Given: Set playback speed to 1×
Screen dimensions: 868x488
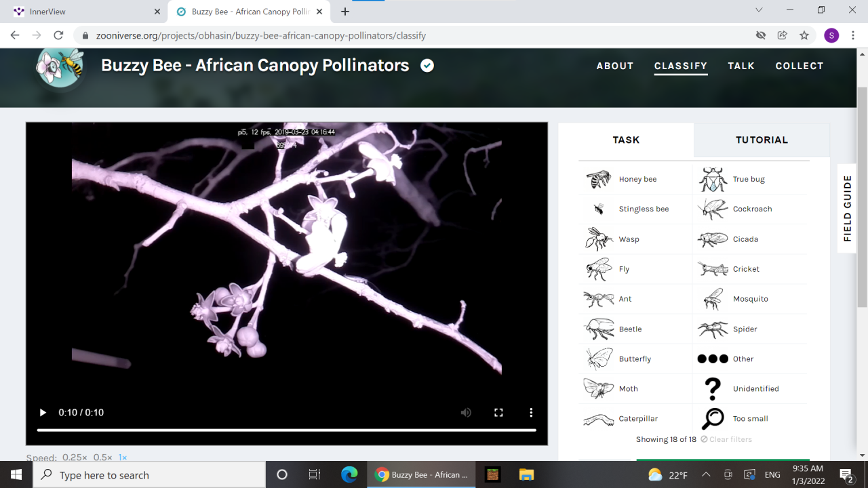Looking at the screenshot, I should [123, 457].
